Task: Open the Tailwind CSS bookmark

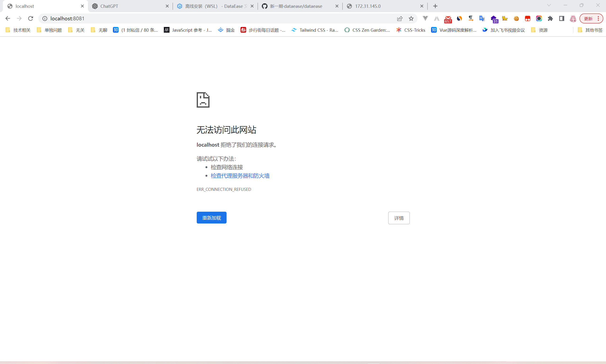Action: click(315, 30)
